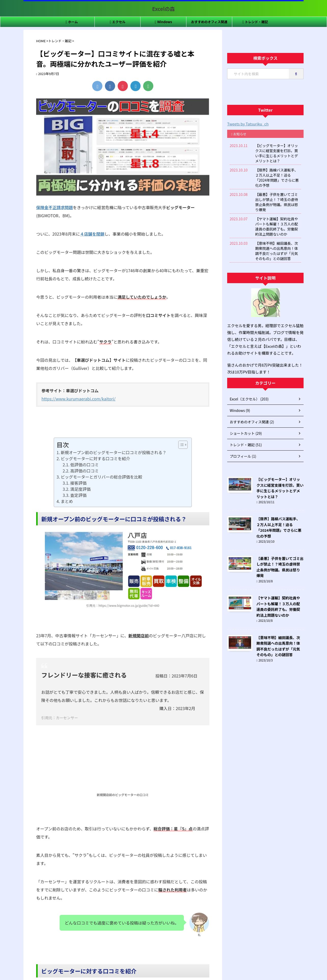Click the 八戸店 store photo image
Image resolution: width=327 pixels, height=980 pixels.
[x=84, y=561]
